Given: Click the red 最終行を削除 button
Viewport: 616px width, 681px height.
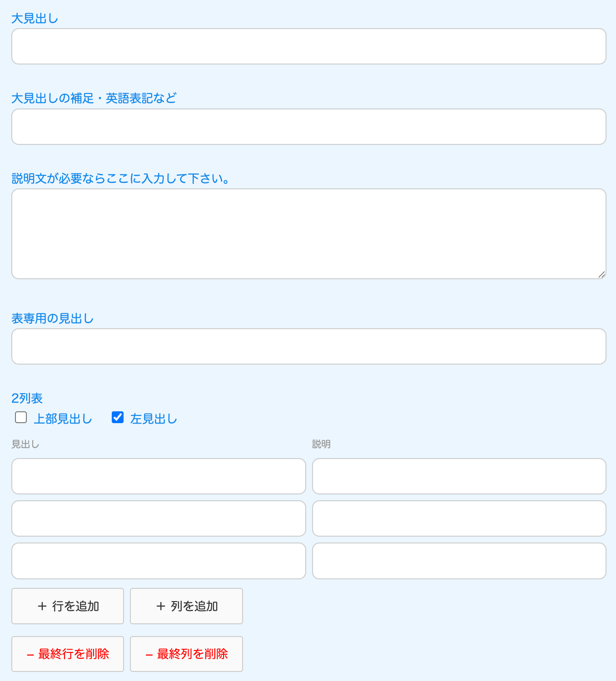Looking at the screenshot, I should pos(68,654).
